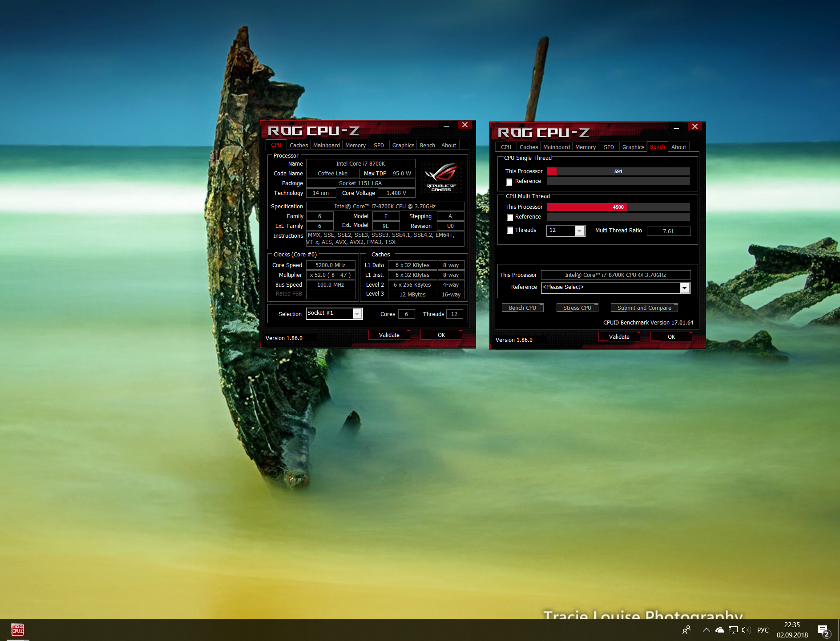Click CPUID Benchmark Version 17.01.64 text
This screenshot has width=840, height=641.
648,323
